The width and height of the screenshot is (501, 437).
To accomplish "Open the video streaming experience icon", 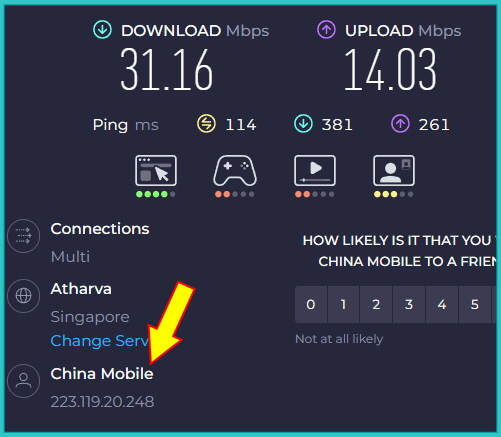I will click(315, 171).
